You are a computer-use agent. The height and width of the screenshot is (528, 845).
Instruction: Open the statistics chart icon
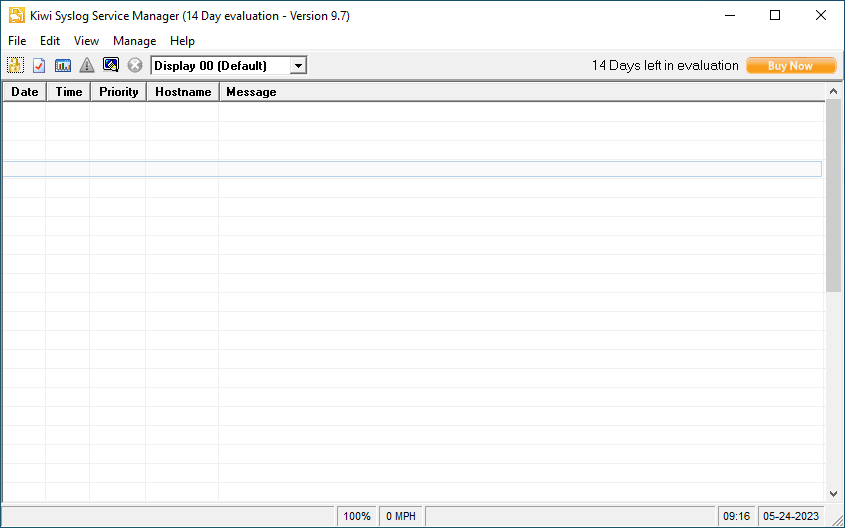(63, 65)
